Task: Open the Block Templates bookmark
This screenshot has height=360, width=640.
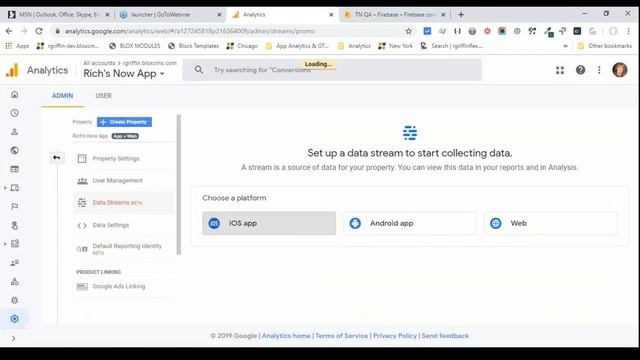Action: pyautogui.click(x=193, y=46)
